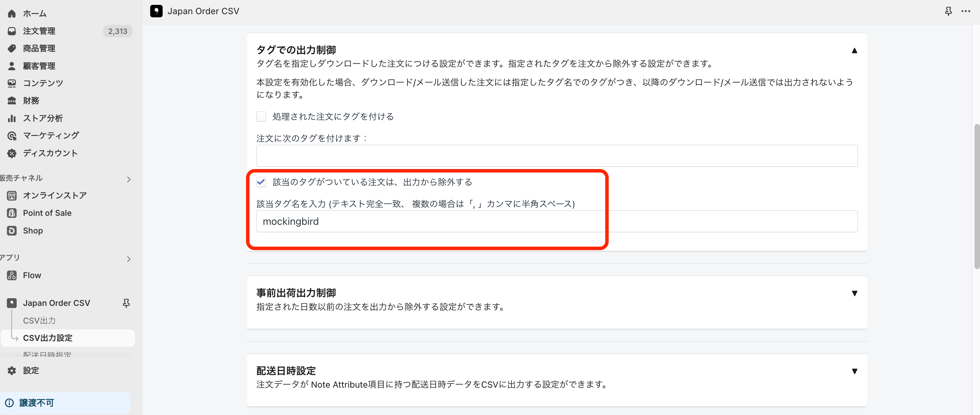Viewport: 980px width, 415px height.
Task: Click the Products (商品管理) tag icon
Action: tap(12, 48)
